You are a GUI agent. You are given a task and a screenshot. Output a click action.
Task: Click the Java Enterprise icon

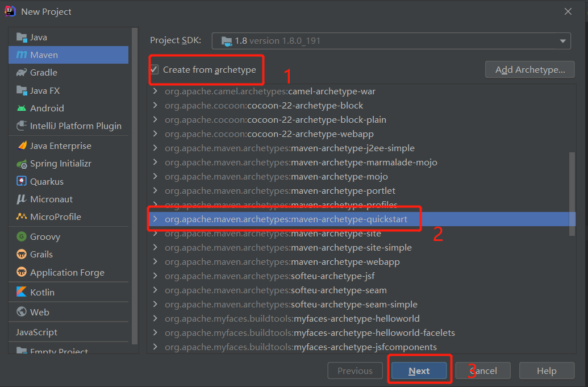pos(22,145)
